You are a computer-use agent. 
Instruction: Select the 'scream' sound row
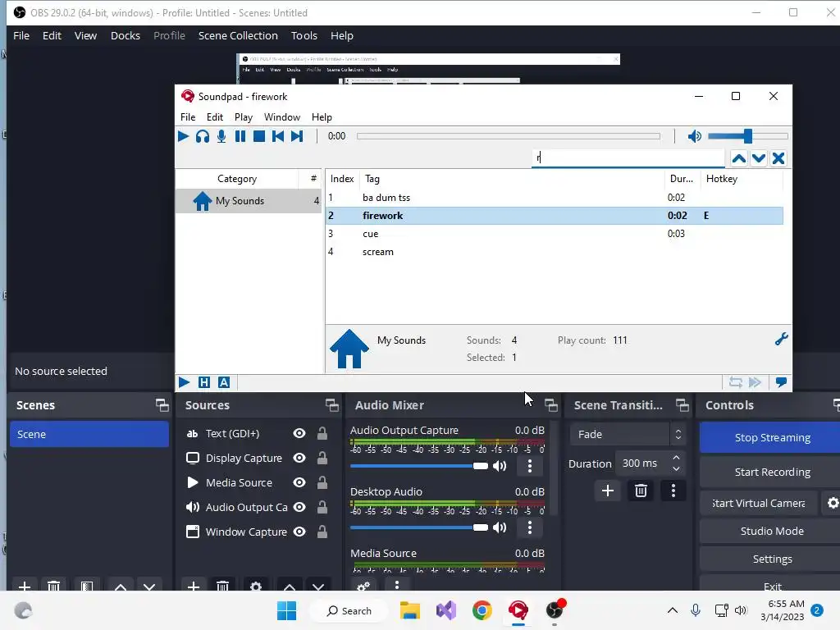[555, 252]
